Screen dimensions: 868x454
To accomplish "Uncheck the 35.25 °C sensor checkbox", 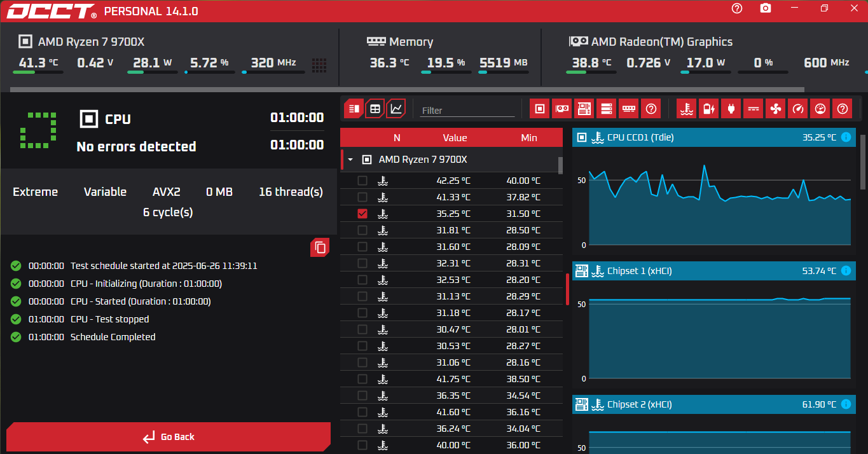I will [362, 214].
